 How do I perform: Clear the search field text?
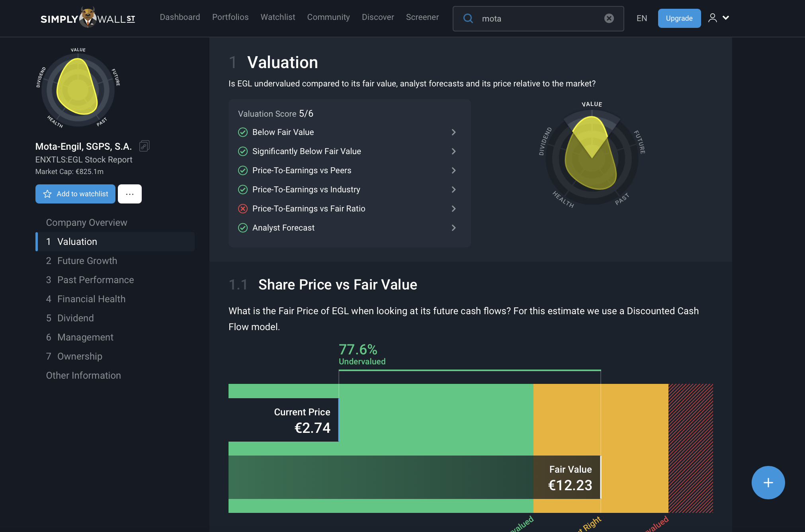click(x=609, y=18)
